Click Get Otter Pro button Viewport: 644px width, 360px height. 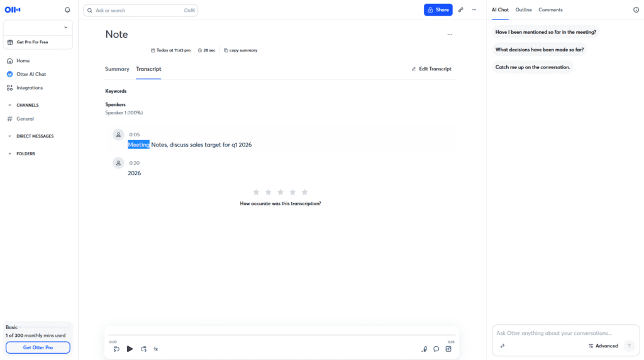38,347
